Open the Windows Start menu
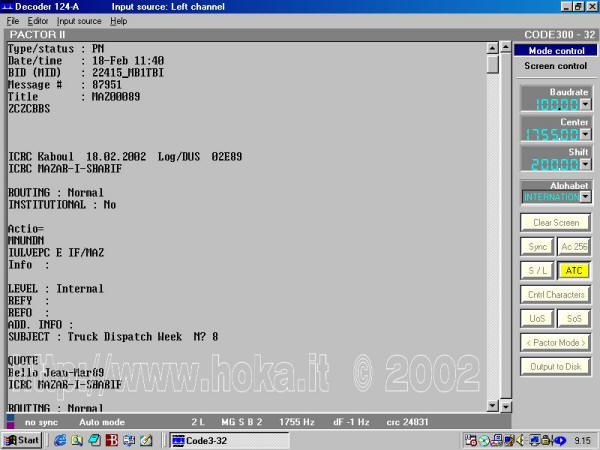This screenshot has height=450, width=600. pos(22,440)
